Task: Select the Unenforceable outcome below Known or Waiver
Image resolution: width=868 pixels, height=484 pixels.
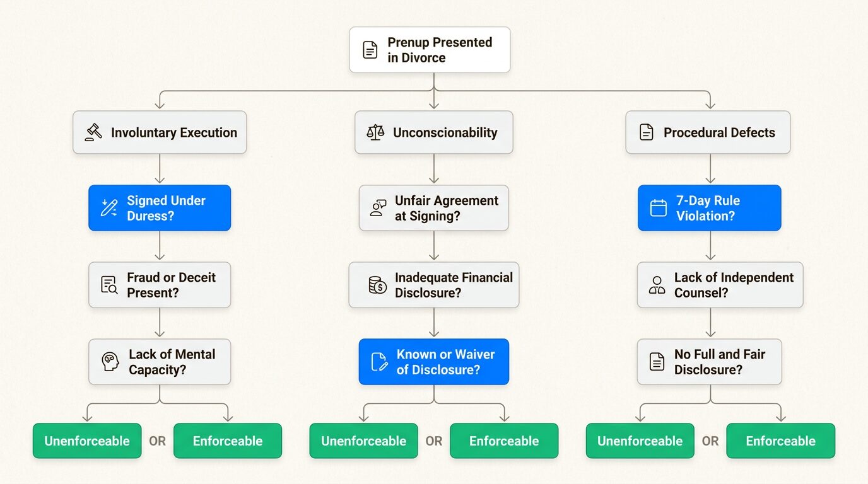Action: [363, 441]
